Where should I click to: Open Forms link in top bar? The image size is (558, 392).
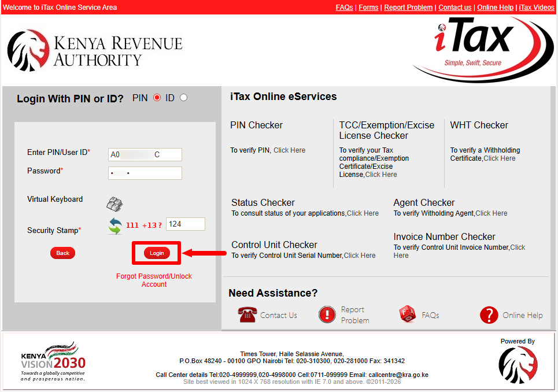pyautogui.click(x=368, y=8)
